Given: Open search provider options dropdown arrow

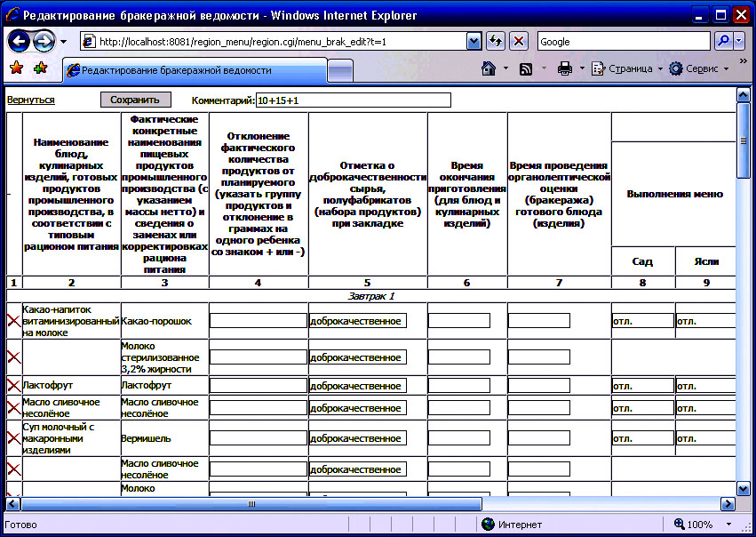Looking at the screenshot, I should pyautogui.click(x=739, y=42).
